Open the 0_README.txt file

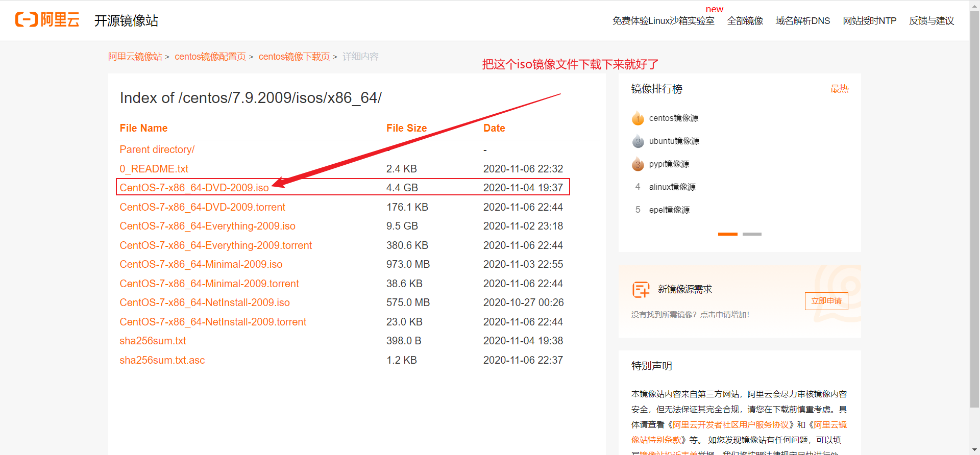coord(154,169)
